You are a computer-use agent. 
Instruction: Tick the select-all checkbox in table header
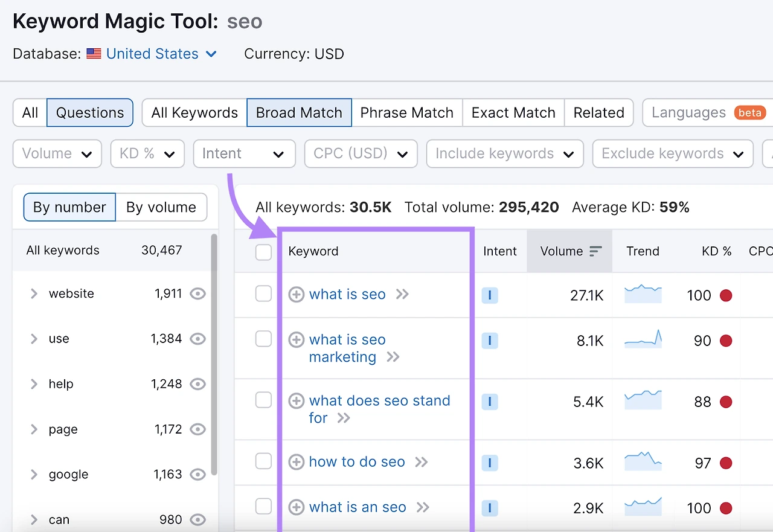click(263, 252)
